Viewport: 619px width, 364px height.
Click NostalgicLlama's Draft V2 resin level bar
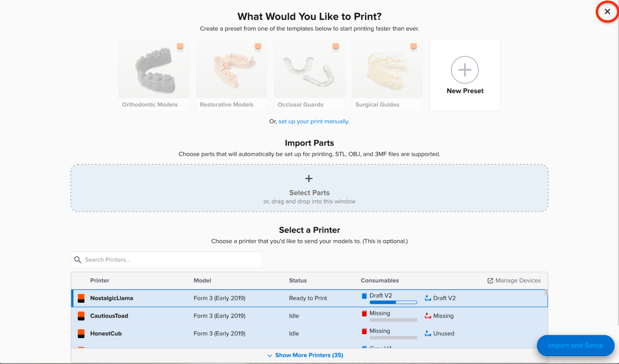click(x=393, y=302)
